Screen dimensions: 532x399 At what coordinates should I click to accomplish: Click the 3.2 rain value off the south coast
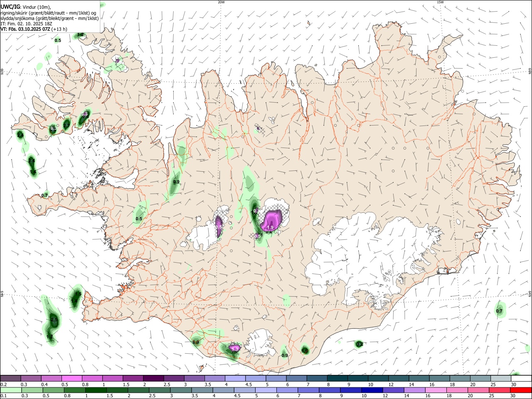[x=360, y=344]
